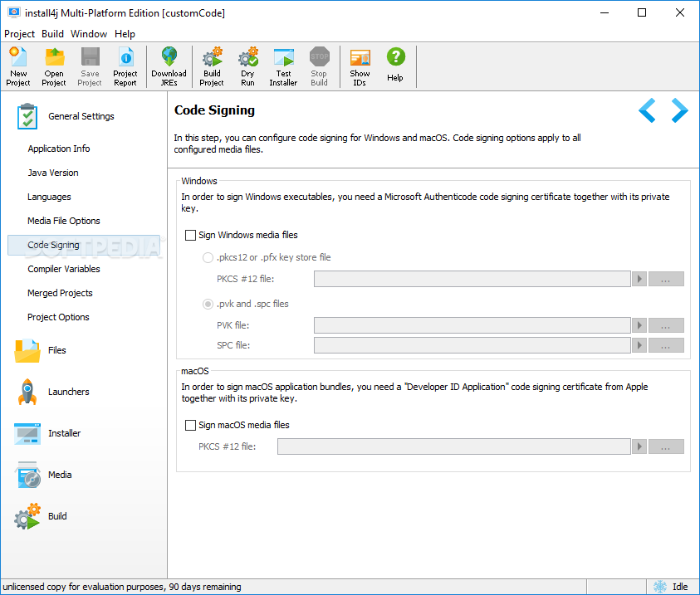Launch a Dry Run build
This screenshot has width=700, height=595.
point(247,66)
